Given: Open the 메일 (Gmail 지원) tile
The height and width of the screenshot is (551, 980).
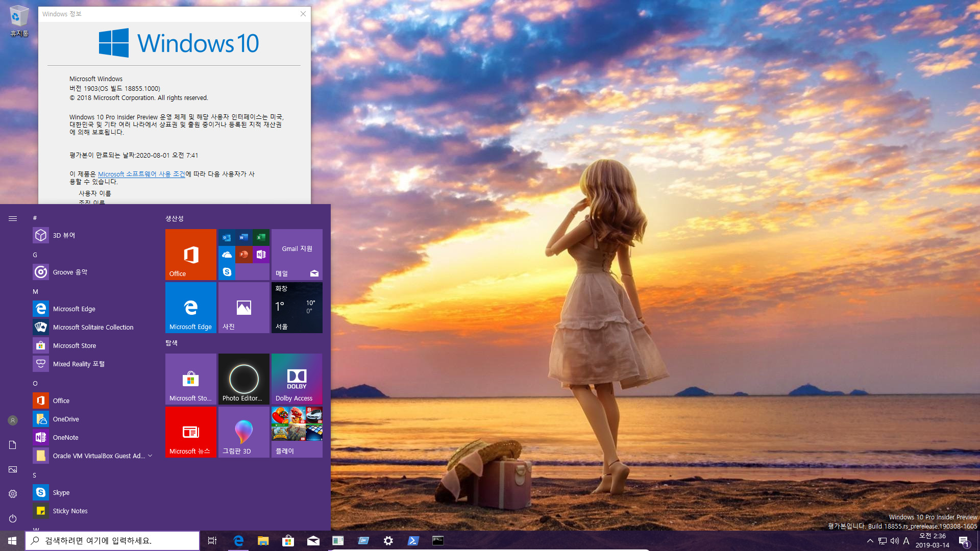Looking at the screenshot, I should [297, 255].
